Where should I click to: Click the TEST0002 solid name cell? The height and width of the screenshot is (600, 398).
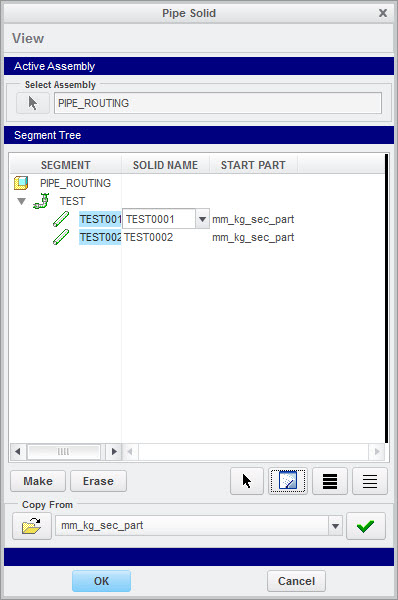coord(148,237)
